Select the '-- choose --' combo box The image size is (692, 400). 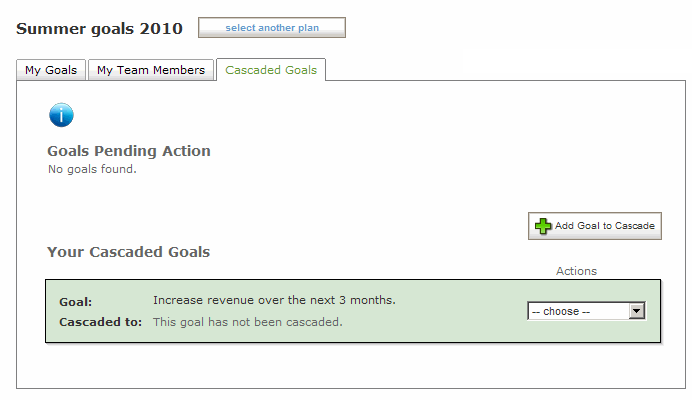tap(587, 311)
